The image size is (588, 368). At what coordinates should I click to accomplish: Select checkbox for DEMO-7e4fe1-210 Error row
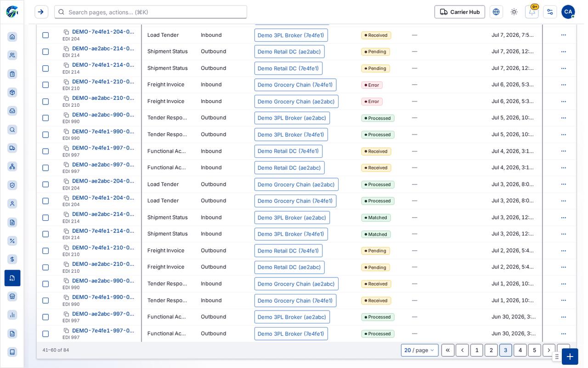[45, 85]
